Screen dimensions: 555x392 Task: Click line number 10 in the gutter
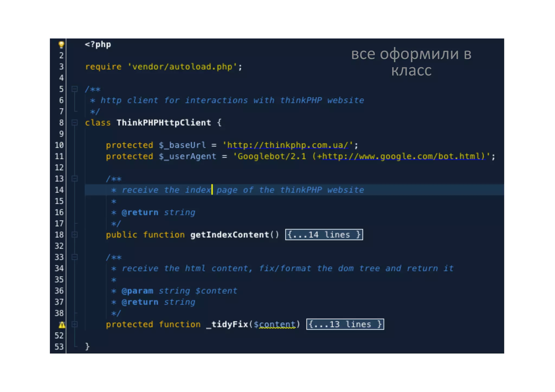[59, 145]
